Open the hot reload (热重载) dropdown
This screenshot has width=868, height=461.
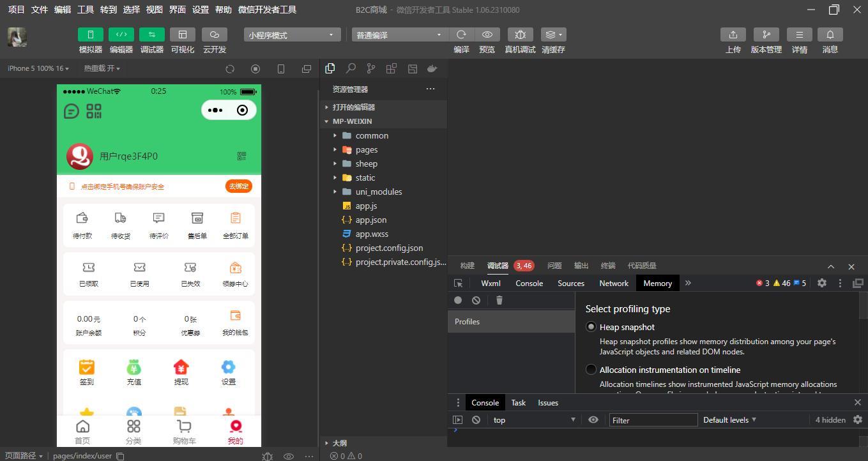point(102,68)
